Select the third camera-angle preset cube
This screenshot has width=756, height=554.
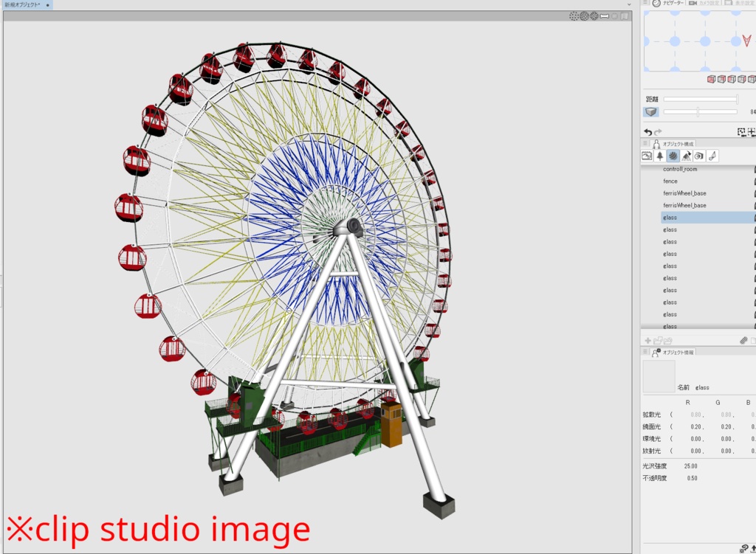732,79
